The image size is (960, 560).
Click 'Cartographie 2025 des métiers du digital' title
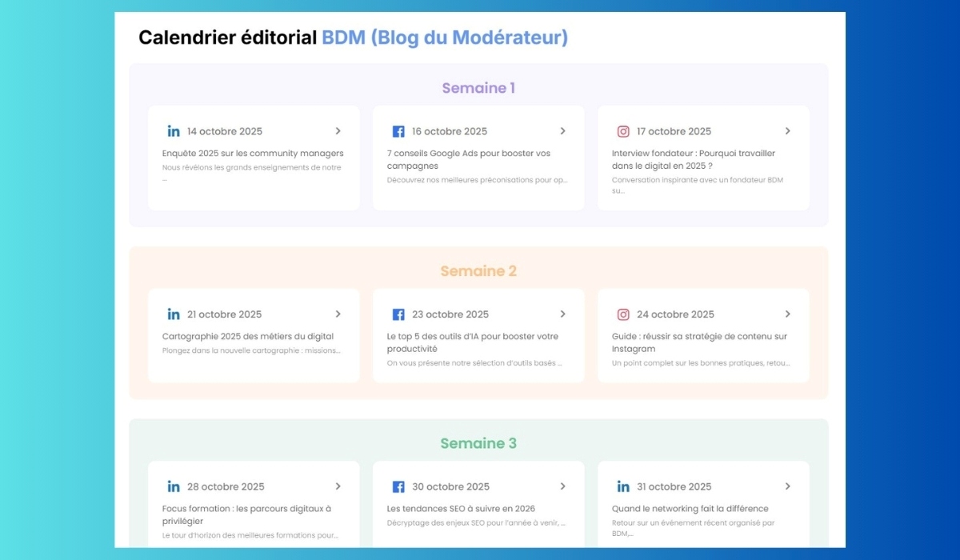click(x=248, y=336)
